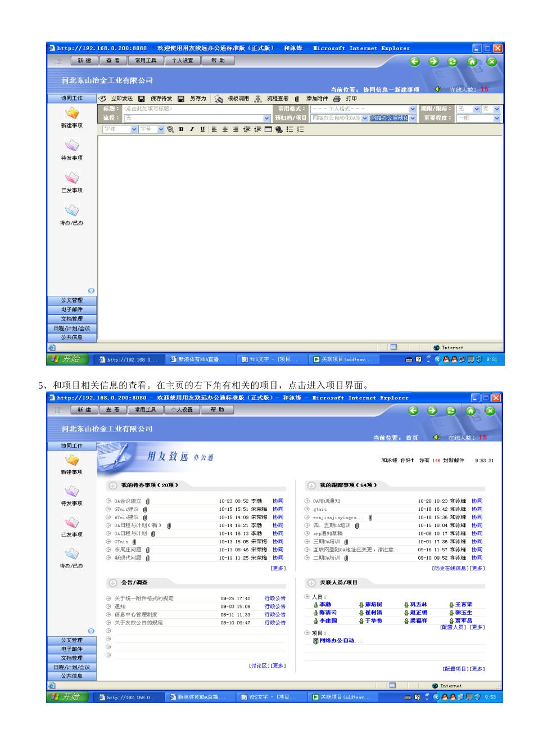
Task: Click bulleted list icon in editor toolbar
Action: click(x=289, y=129)
